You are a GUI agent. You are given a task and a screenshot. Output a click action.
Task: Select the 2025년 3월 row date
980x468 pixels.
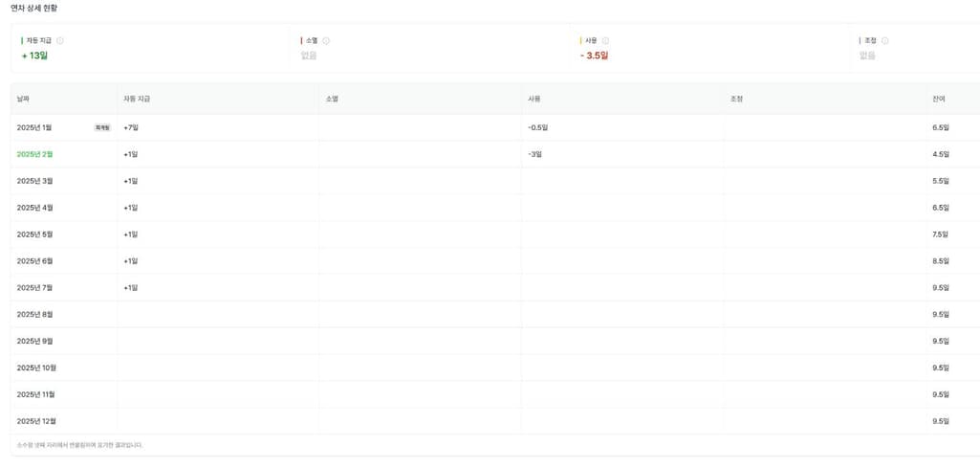[35, 181]
